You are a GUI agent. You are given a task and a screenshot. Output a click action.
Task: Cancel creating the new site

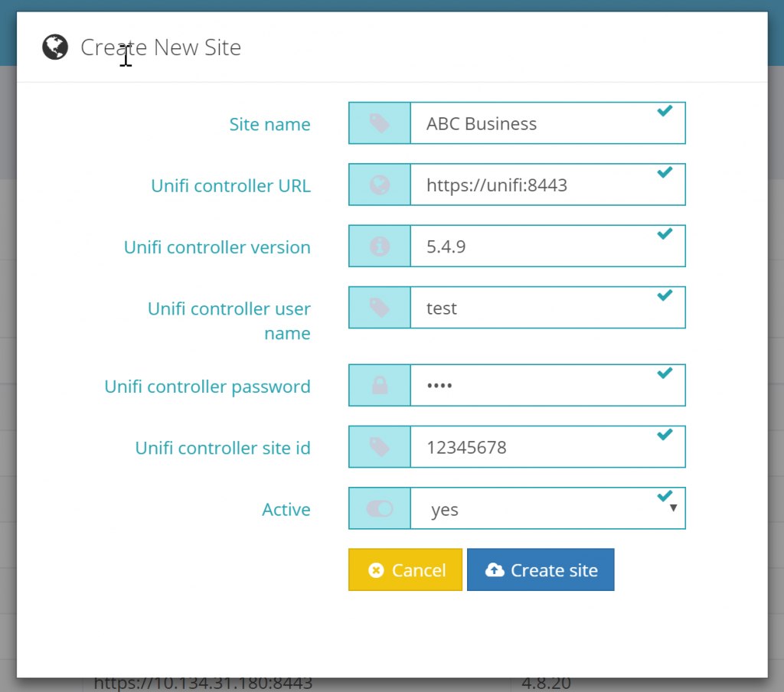pyautogui.click(x=405, y=570)
